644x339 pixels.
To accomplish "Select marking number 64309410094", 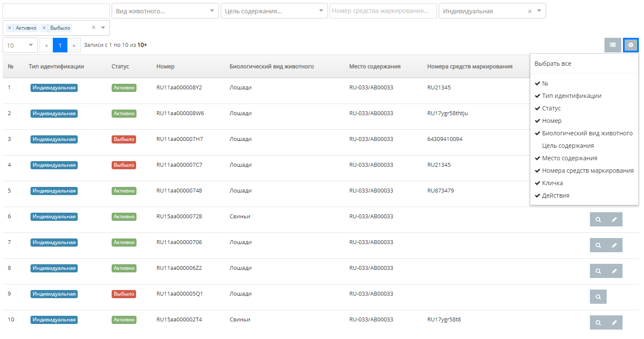I will pos(445,139).
